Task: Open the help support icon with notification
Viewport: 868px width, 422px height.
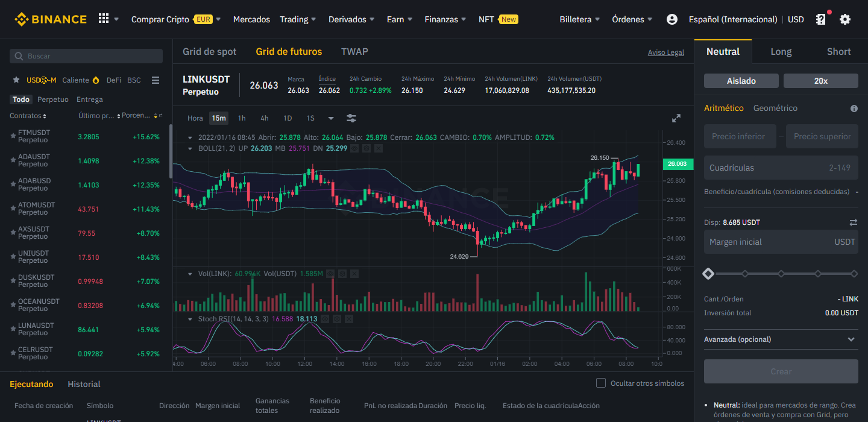Action: click(x=821, y=19)
